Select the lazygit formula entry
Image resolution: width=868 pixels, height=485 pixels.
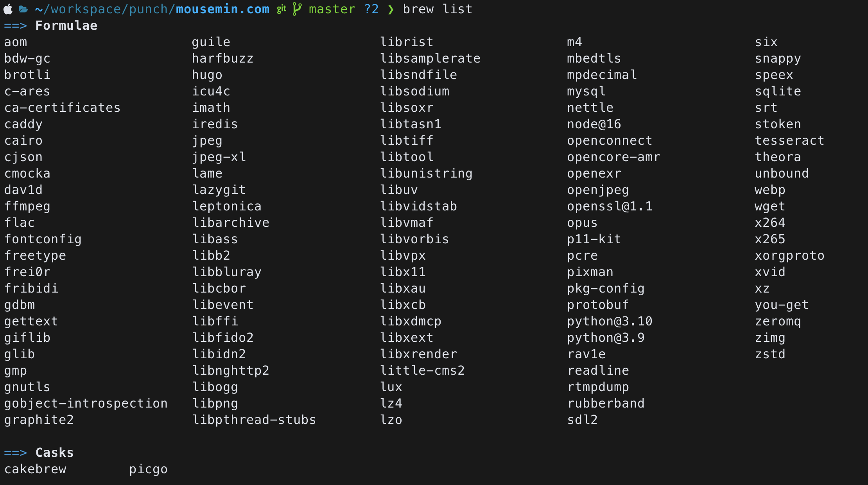pos(219,190)
